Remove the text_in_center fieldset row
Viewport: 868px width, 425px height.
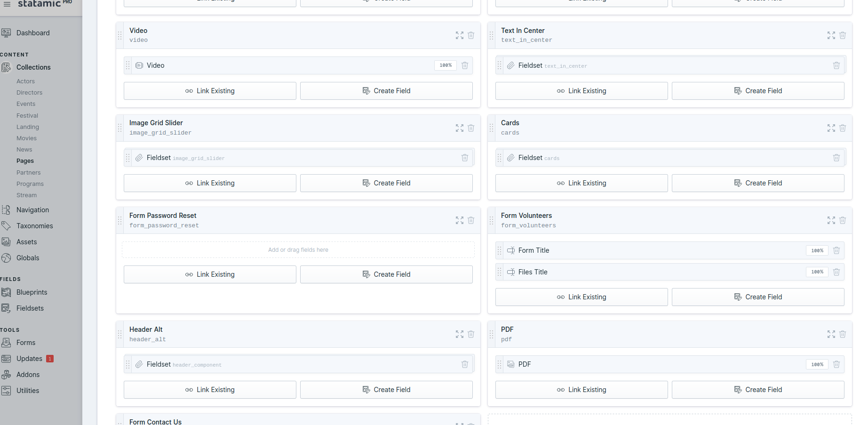coord(836,65)
